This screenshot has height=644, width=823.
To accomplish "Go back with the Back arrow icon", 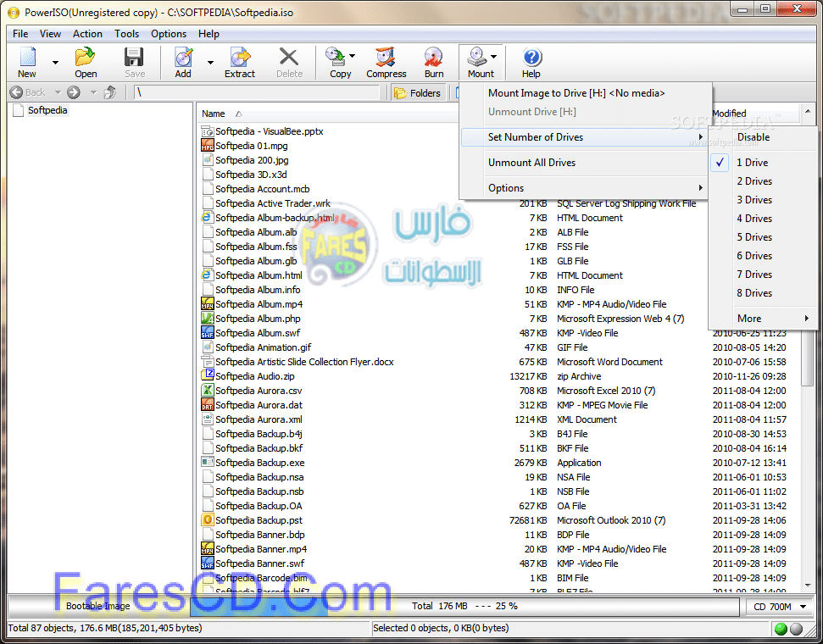I will [x=17, y=92].
